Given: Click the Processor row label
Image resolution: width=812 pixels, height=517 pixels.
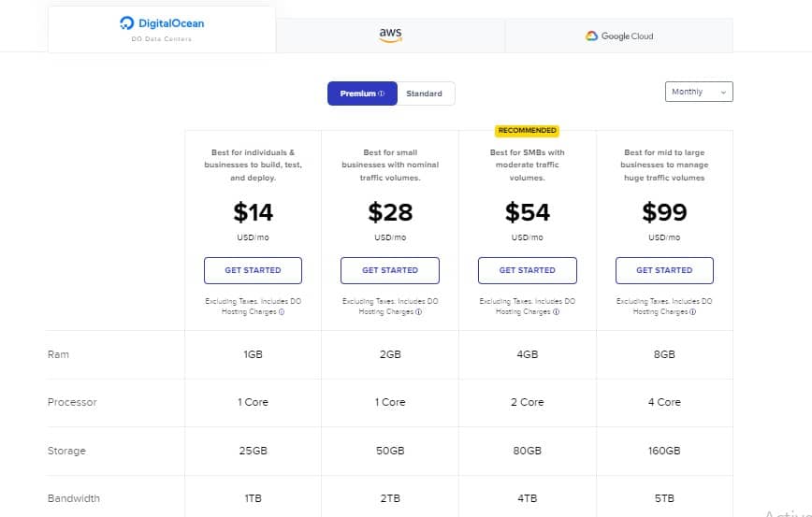Looking at the screenshot, I should 72,402.
